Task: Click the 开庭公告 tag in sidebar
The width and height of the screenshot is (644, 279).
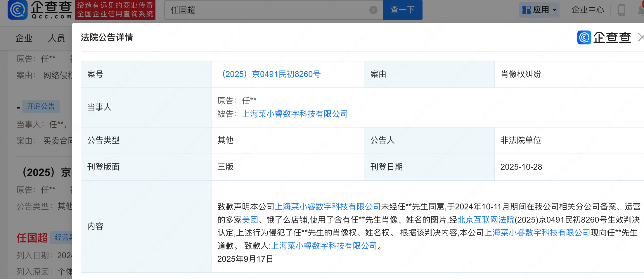Action: tap(41, 106)
